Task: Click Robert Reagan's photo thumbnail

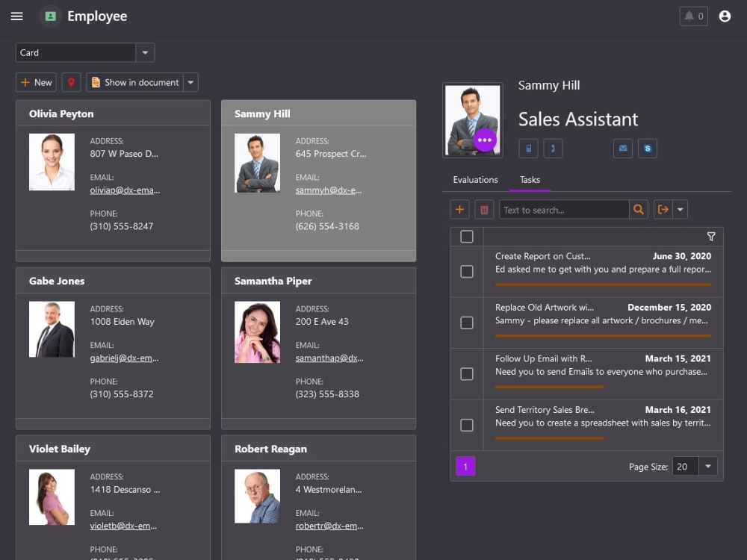Action: pos(257,497)
